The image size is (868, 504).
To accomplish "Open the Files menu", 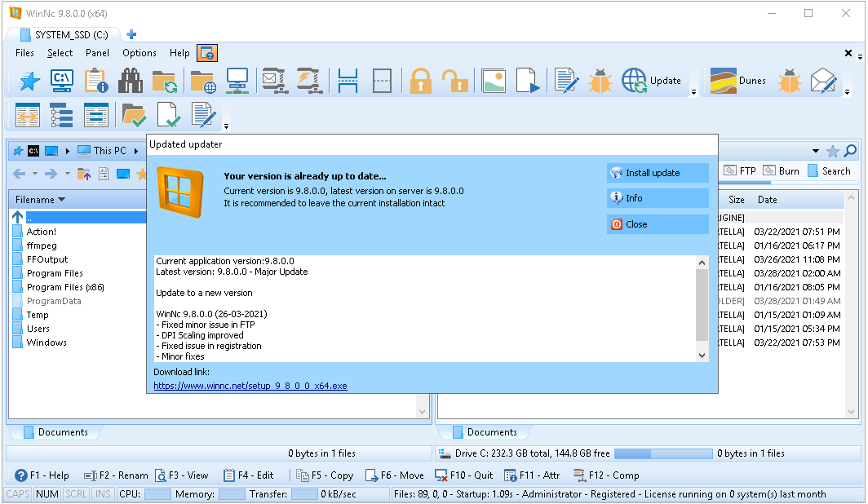I will click(x=24, y=53).
